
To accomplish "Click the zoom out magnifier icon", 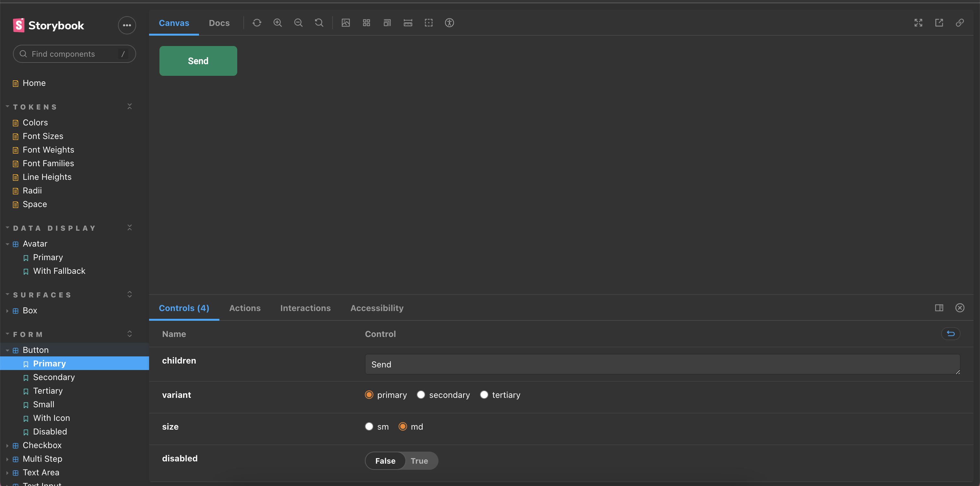I will click(x=298, y=23).
